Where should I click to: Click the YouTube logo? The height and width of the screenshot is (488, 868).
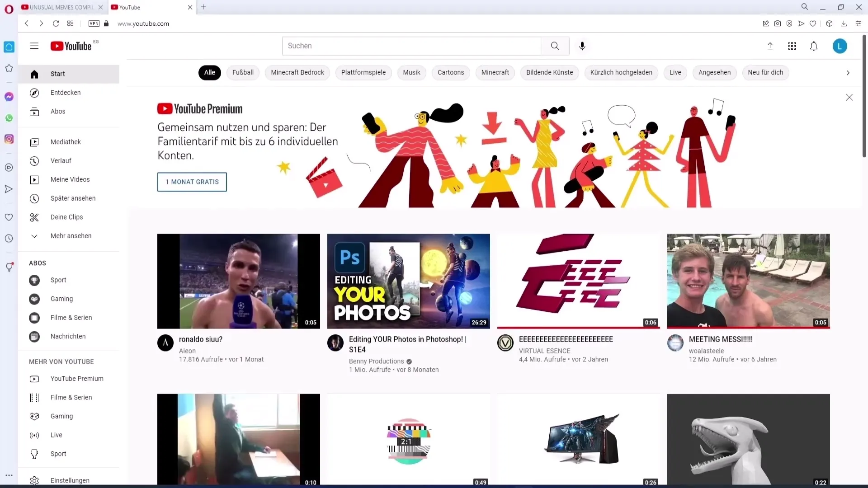(71, 46)
